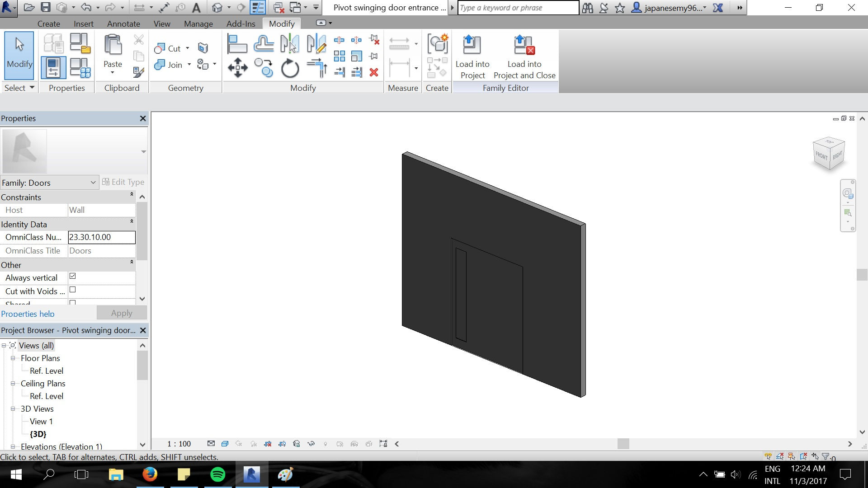
Task: Click Load into Project and Close
Action: coord(524,57)
